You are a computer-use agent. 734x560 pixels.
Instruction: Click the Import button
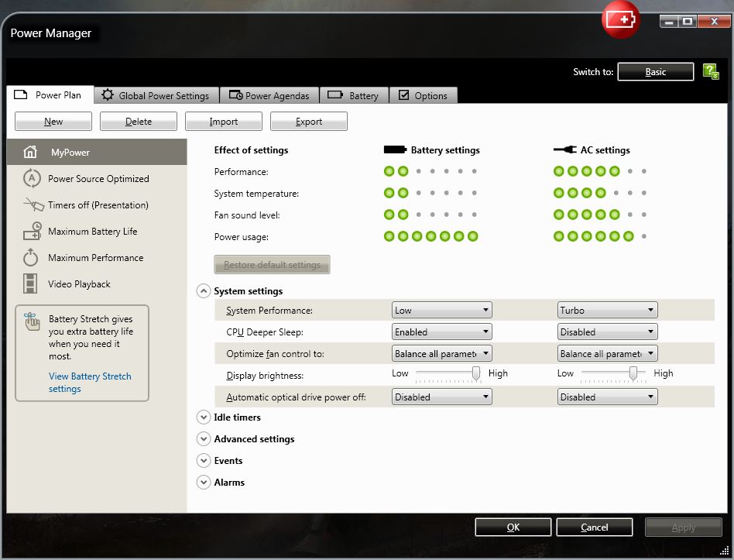(224, 122)
